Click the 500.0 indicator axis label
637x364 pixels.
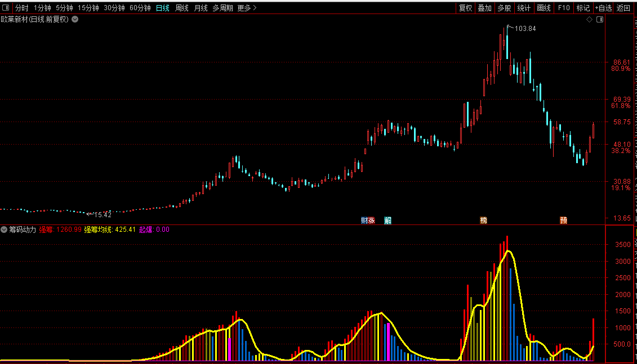pyautogui.click(x=622, y=344)
